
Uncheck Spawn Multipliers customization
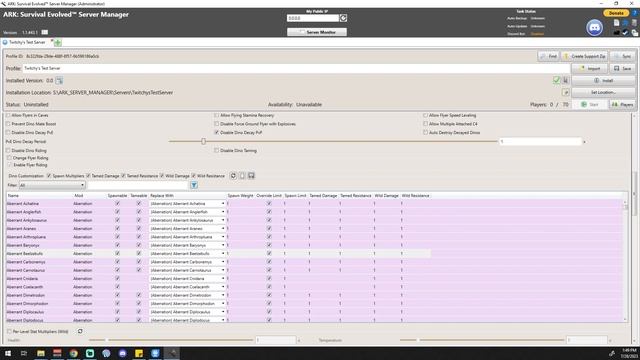pos(49,176)
